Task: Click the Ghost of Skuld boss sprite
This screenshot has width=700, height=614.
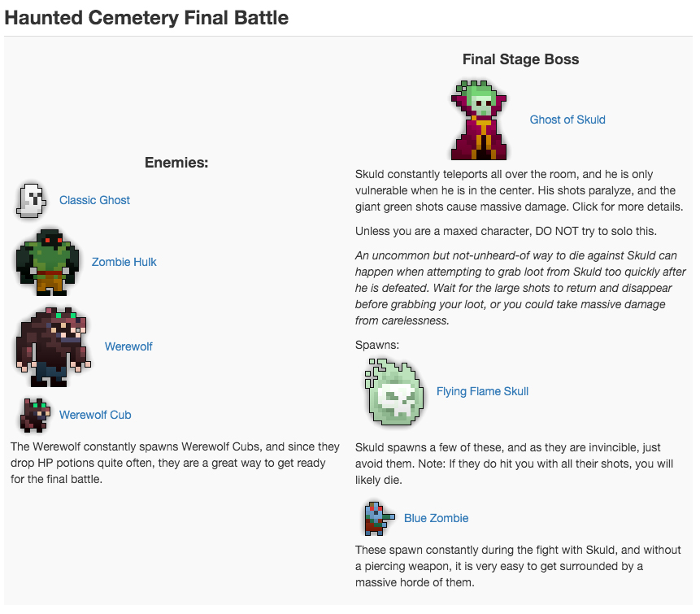Action: [480, 120]
